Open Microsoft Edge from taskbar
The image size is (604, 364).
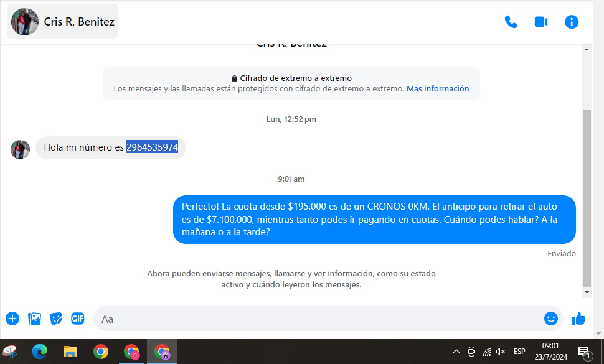point(40,352)
